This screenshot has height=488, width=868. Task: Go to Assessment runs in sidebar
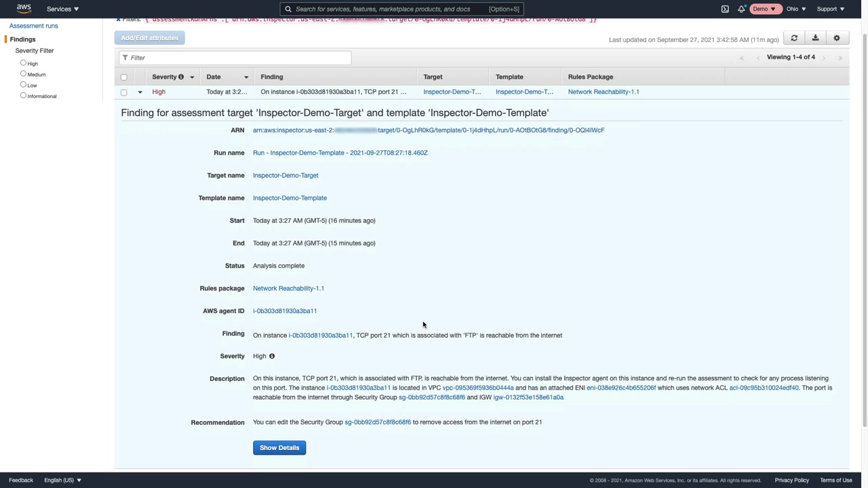33,26
